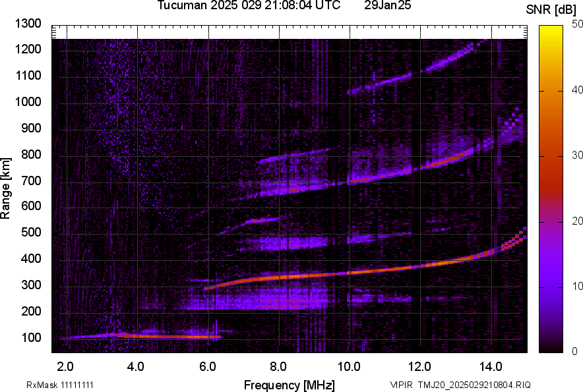Click the colorbar tick value 40
The width and height of the screenshot is (583, 392).
click(577, 90)
